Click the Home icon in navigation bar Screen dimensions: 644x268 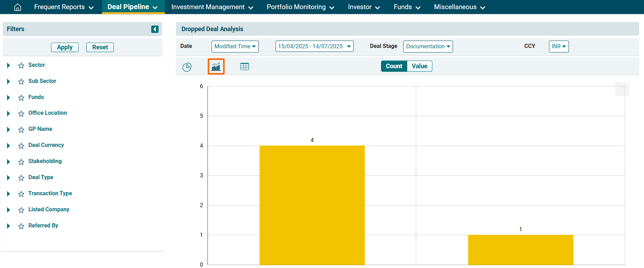17,7
